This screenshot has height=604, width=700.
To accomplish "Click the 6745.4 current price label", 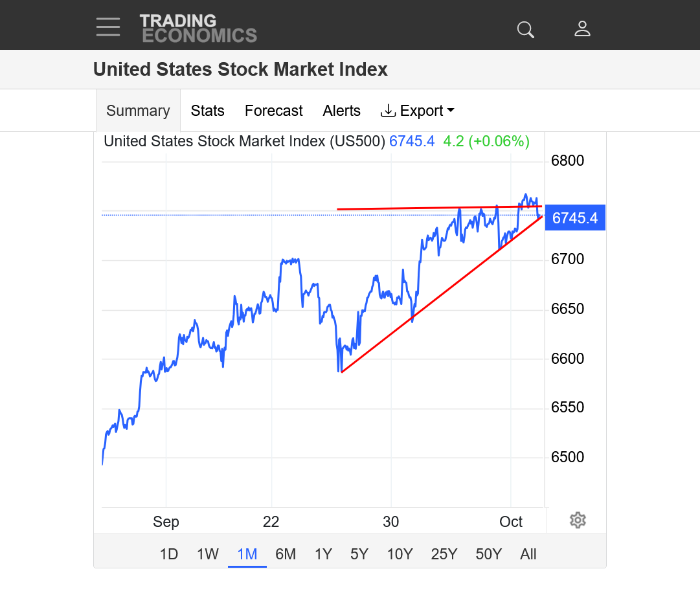I will click(575, 218).
